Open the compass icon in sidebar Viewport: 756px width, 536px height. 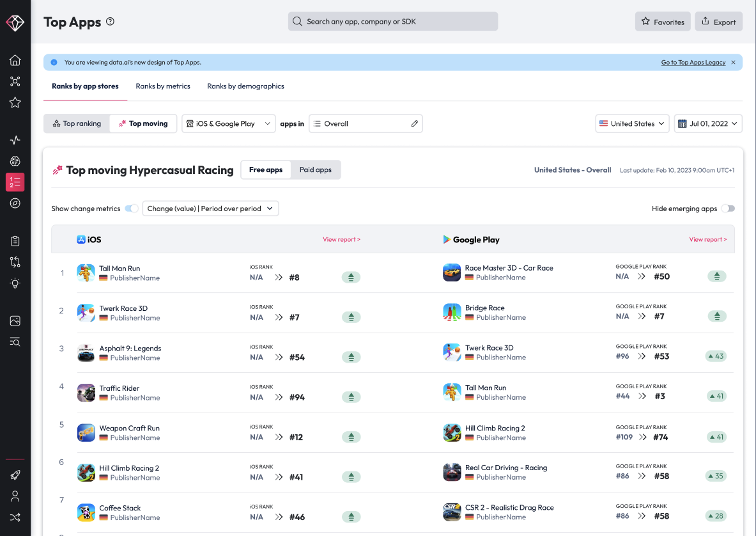pyautogui.click(x=15, y=203)
